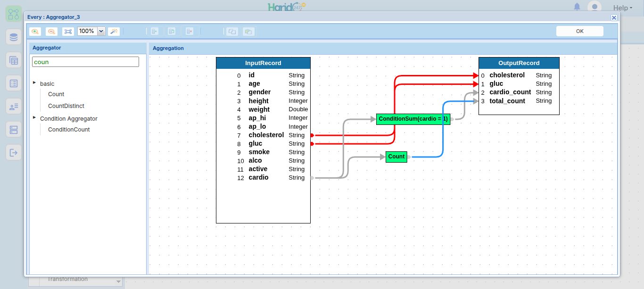This screenshot has height=289, width=644.
Task: Click the copy toolbar icon
Action: (232, 32)
